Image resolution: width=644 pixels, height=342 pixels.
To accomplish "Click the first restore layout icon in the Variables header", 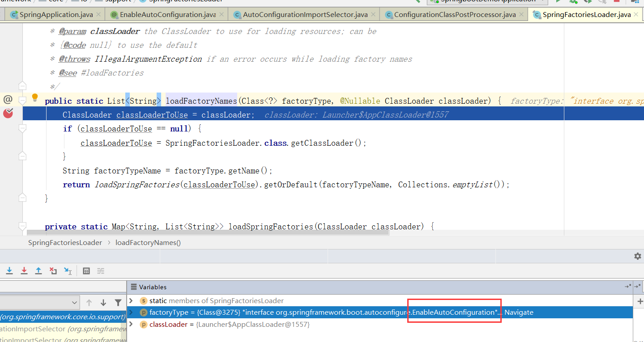I will (x=628, y=286).
